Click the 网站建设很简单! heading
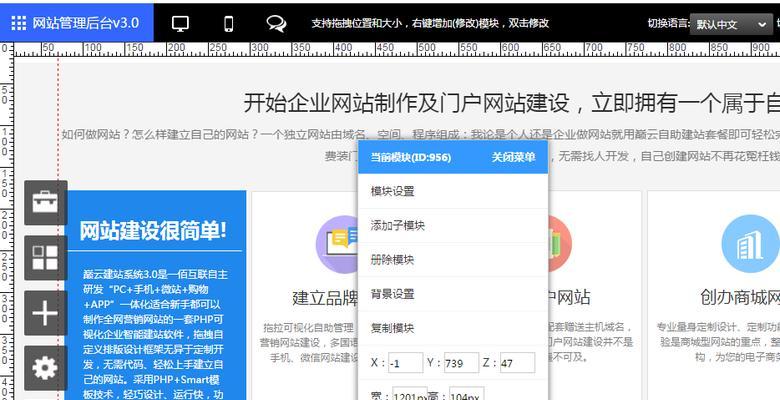 pyautogui.click(x=153, y=231)
